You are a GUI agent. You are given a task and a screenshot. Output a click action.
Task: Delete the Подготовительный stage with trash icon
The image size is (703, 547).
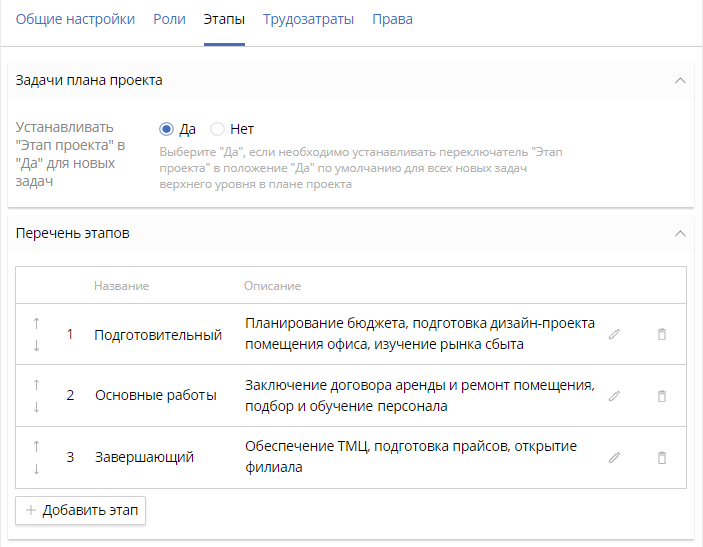(x=661, y=335)
